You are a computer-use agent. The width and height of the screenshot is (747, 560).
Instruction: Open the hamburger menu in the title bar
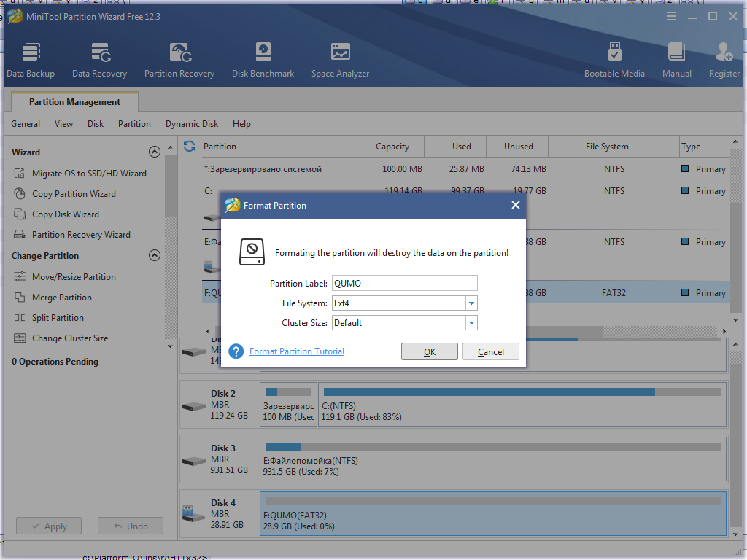(x=672, y=17)
